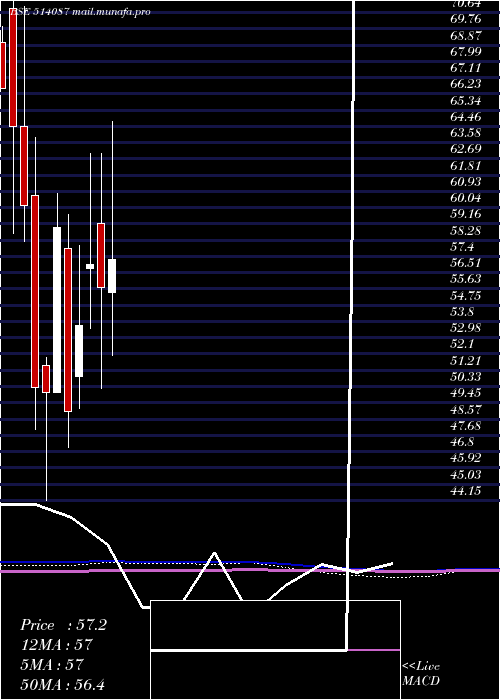Click the 62.69 axis value
The width and height of the screenshot is (500, 700).
(x=466, y=149)
